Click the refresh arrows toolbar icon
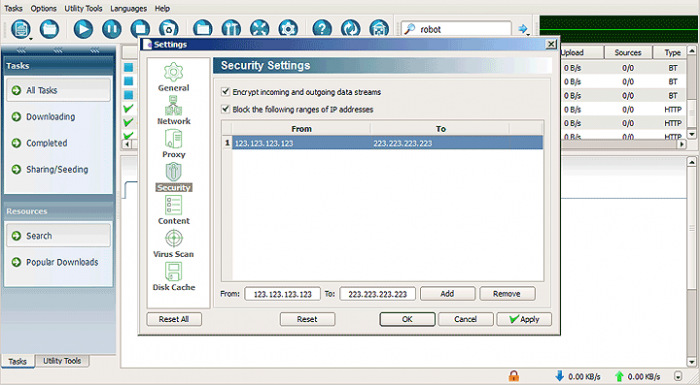700x385 pixels. [x=350, y=28]
